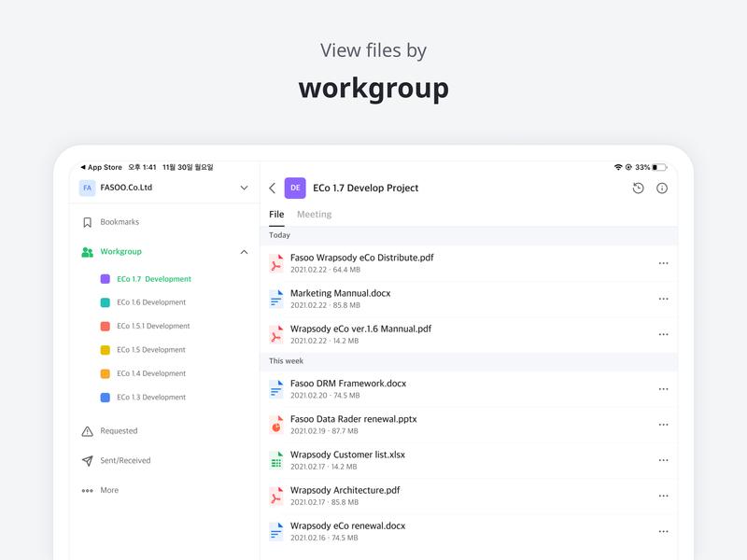Click the Wi-Fi icon in status bar
This screenshot has height=560, width=747.
(x=618, y=167)
